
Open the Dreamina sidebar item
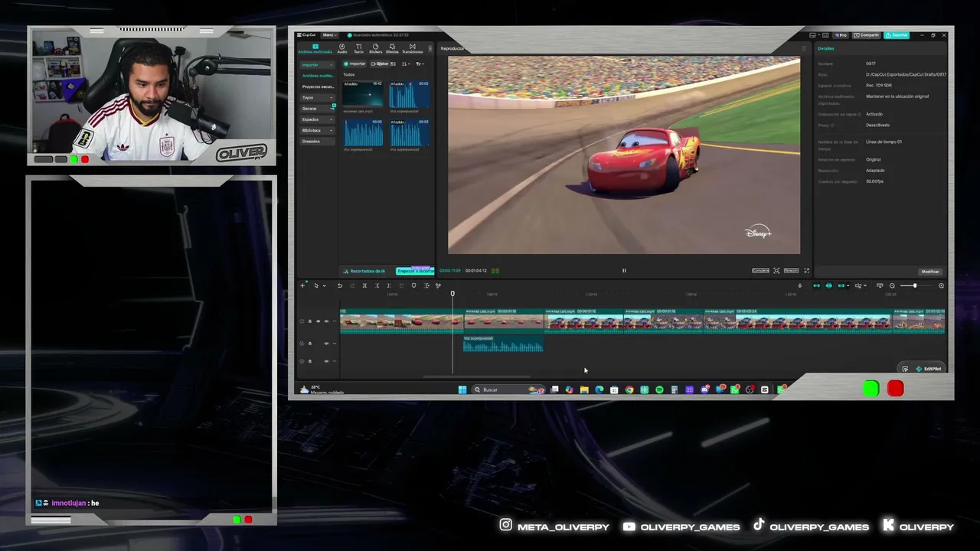click(x=318, y=142)
